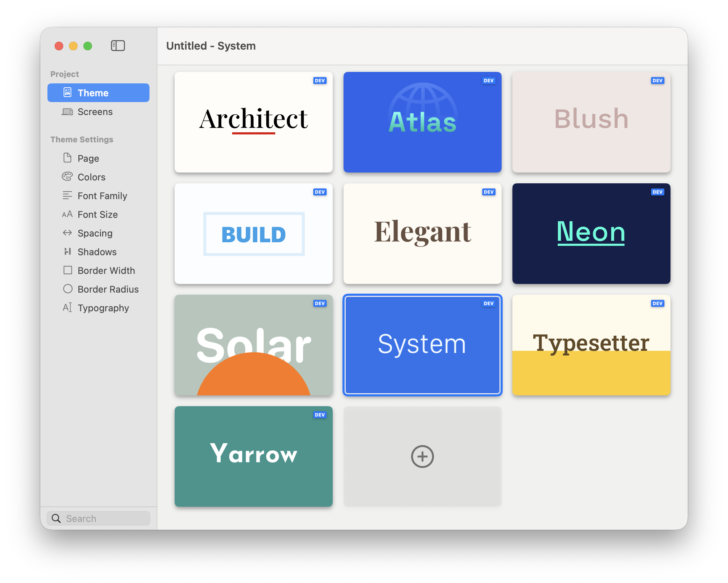Pick the BUILD theme thumbnail
Viewport: 728px width, 583px height.
click(253, 234)
